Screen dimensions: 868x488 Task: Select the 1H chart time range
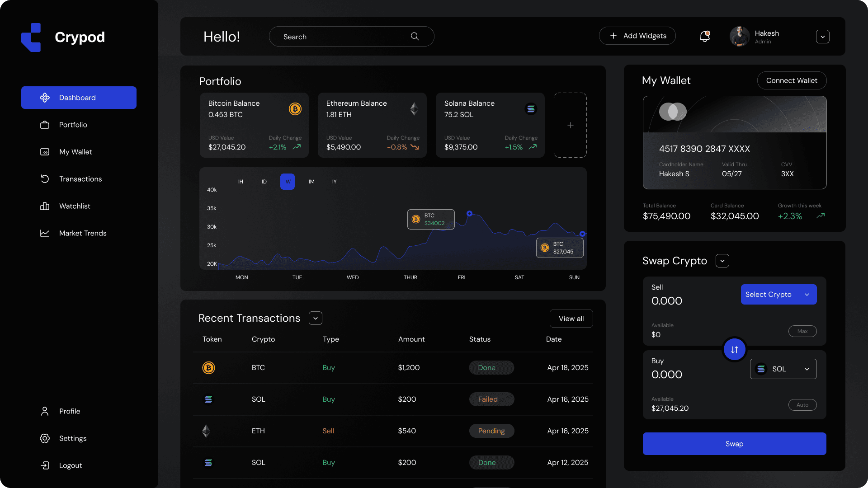pyautogui.click(x=241, y=182)
